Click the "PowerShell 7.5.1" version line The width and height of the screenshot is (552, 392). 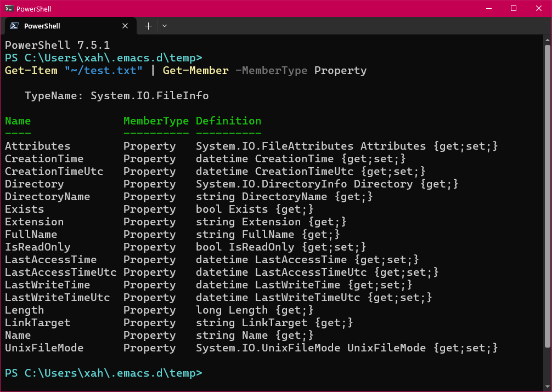click(58, 45)
